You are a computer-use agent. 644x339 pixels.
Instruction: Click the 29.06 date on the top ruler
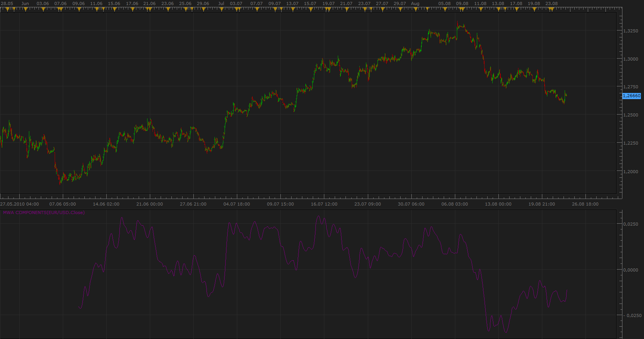(203, 3)
